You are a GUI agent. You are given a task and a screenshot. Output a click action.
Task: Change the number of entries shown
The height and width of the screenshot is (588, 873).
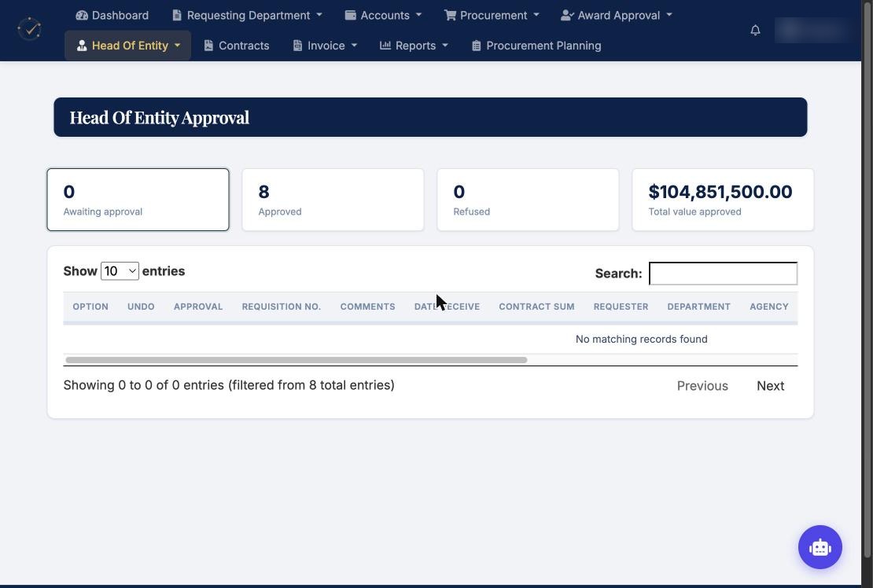[120, 271]
